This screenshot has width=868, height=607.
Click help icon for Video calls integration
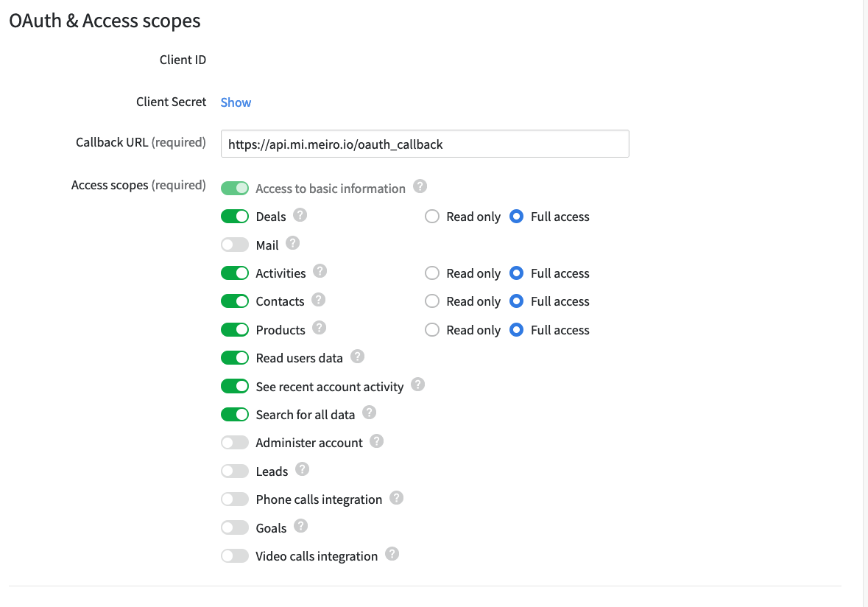click(x=392, y=555)
